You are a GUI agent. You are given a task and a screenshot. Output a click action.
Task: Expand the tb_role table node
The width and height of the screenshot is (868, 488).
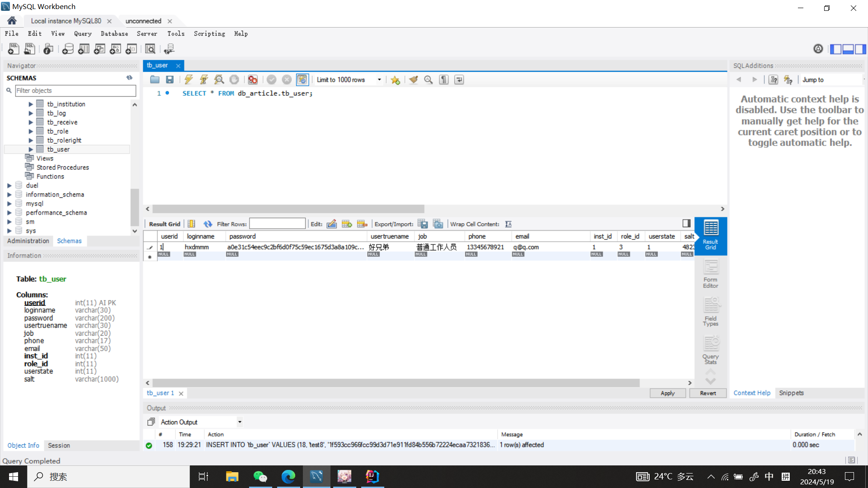(x=31, y=131)
